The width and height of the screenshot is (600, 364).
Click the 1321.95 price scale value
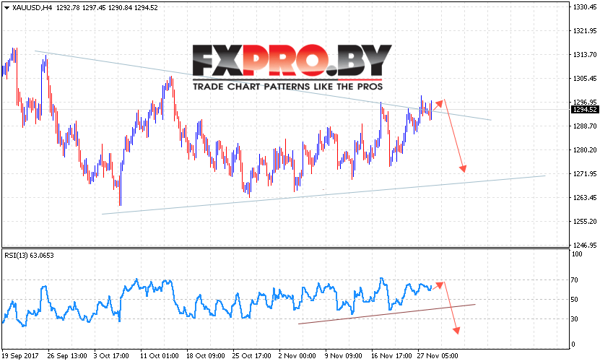(585, 30)
